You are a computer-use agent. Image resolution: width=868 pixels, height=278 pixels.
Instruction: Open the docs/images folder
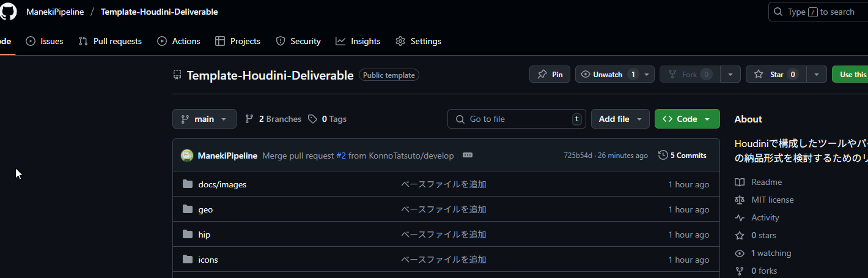pyautogui.click(x=223, y=184)
